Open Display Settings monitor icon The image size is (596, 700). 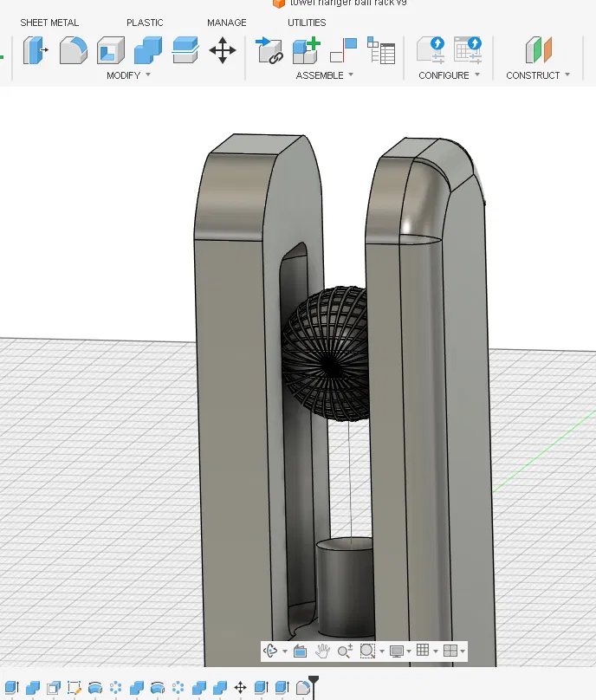[x=397, y=651]
